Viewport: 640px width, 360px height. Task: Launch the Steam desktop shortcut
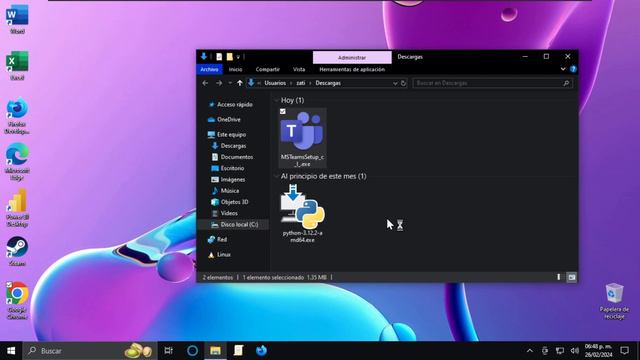pos(17,251)
